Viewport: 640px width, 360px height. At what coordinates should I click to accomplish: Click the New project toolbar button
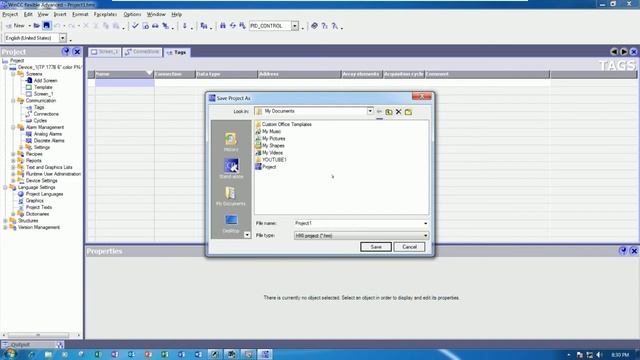pyautogui.click(x=16, y=26)
